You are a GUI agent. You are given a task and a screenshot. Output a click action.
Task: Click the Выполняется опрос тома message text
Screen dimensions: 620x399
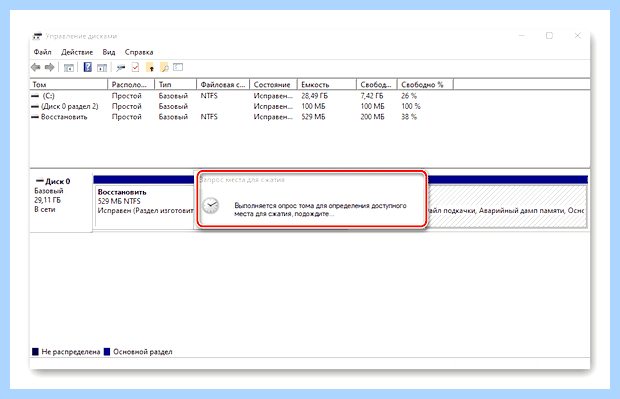tap(320, 210)
